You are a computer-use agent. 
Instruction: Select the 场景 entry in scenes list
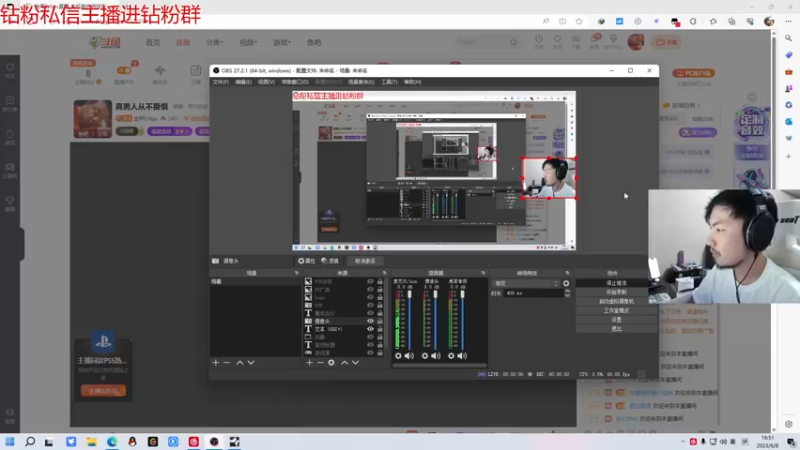pyautogui.click(x=255, y=281)
